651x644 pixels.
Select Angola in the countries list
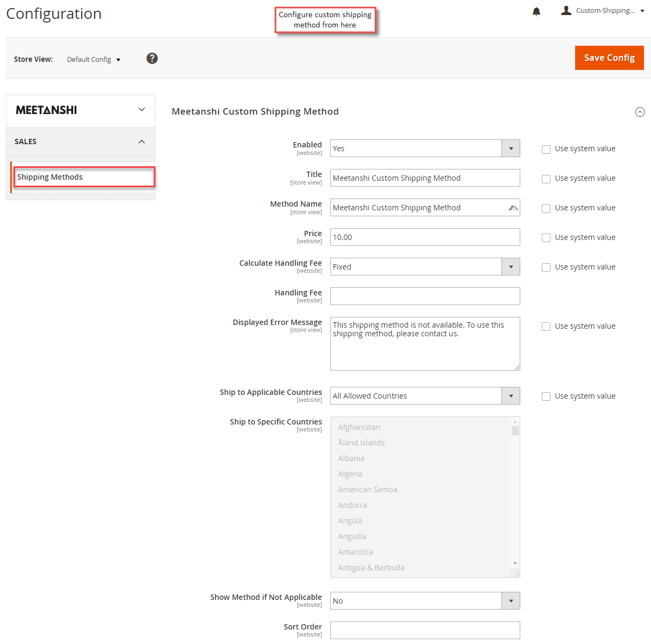pyautogui.click(x=350, y=521)
